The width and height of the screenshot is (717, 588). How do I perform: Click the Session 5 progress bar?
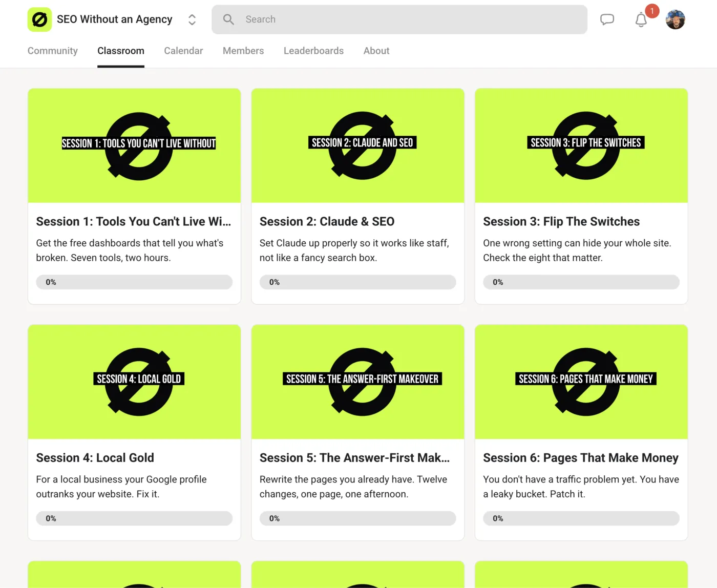coord(358,518)
